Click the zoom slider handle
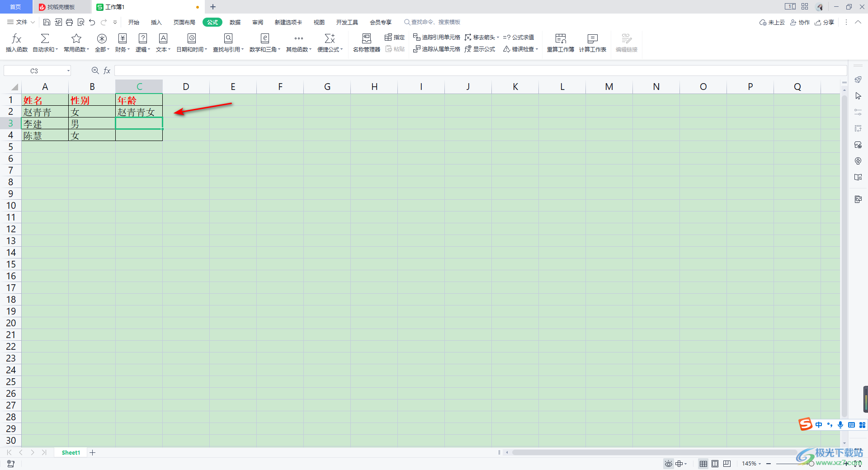868x470 pixels. coord(811,464)
